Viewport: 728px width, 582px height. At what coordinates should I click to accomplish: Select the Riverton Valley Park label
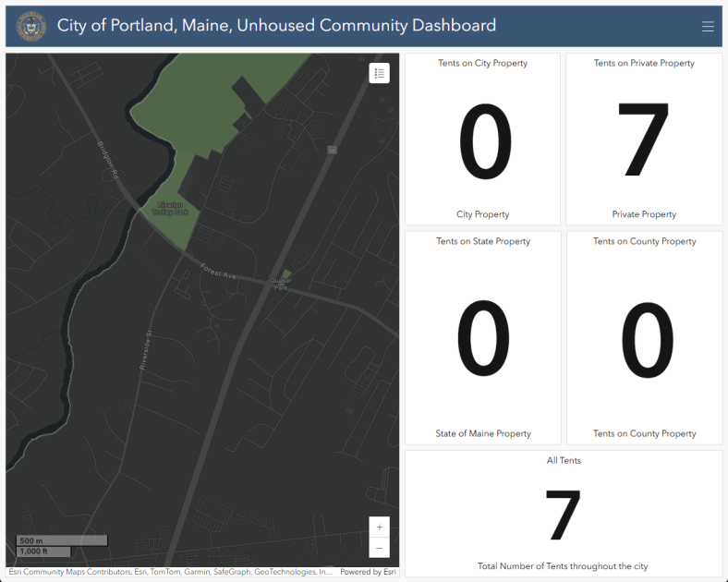point(170,208)
